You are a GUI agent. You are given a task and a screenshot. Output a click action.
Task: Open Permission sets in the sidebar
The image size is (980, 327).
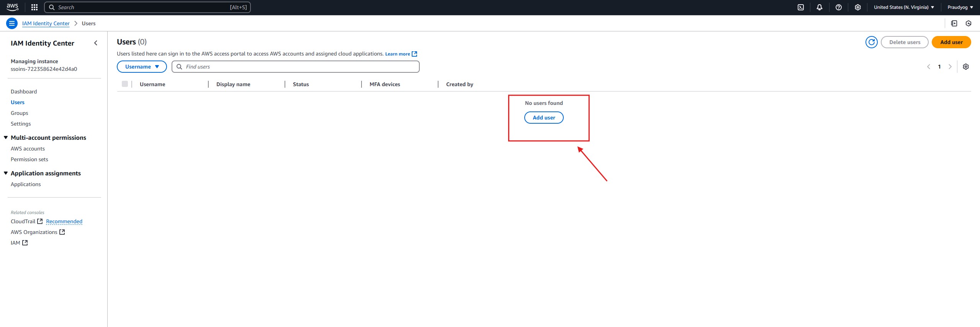pos(29,159)
